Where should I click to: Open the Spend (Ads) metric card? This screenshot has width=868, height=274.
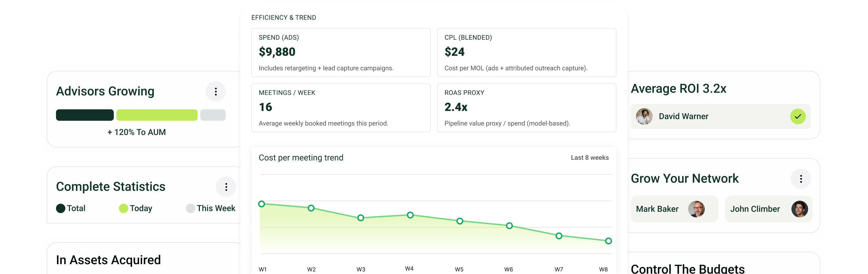341,53
